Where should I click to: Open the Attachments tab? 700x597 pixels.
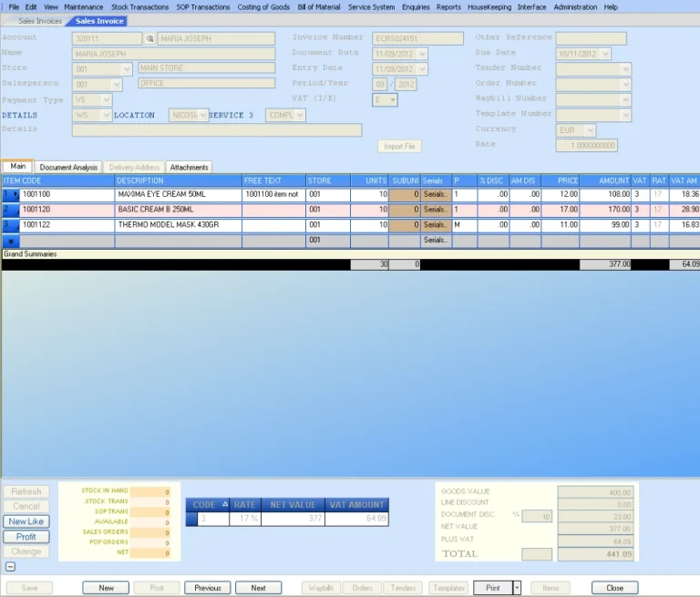pyautogui.click(x=189, y=167)
